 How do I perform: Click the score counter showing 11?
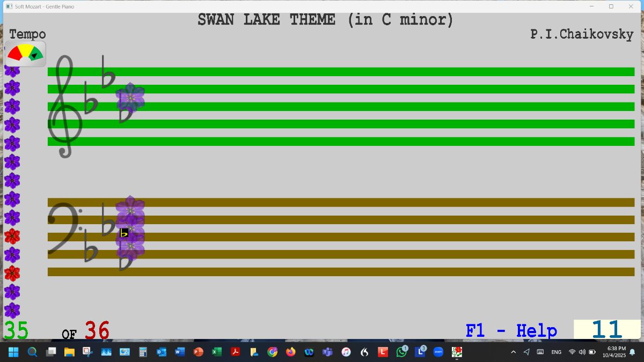[606, 329]
